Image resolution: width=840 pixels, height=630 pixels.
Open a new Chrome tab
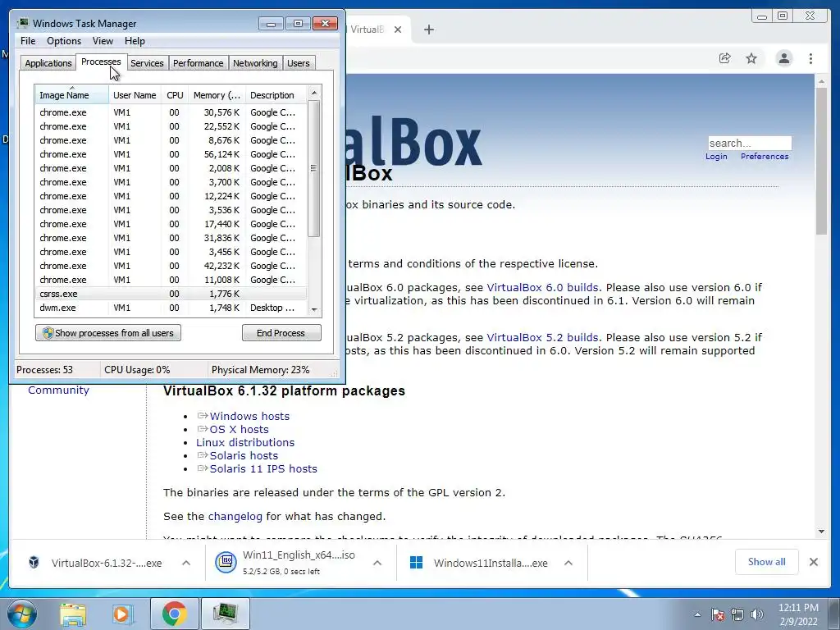click(x=428, y=30)
